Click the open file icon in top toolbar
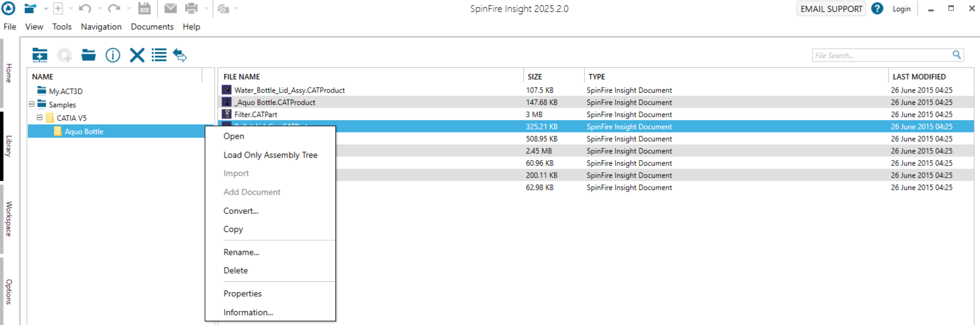This screenshot has width=980, height=325. click(x=30, y=9)
